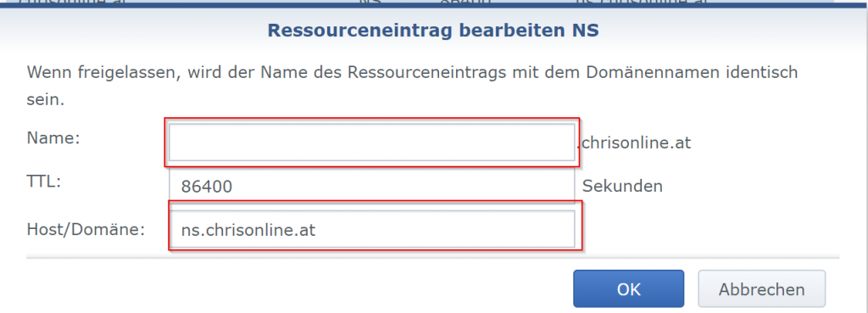Click the TTL field showing 86400

372,186
